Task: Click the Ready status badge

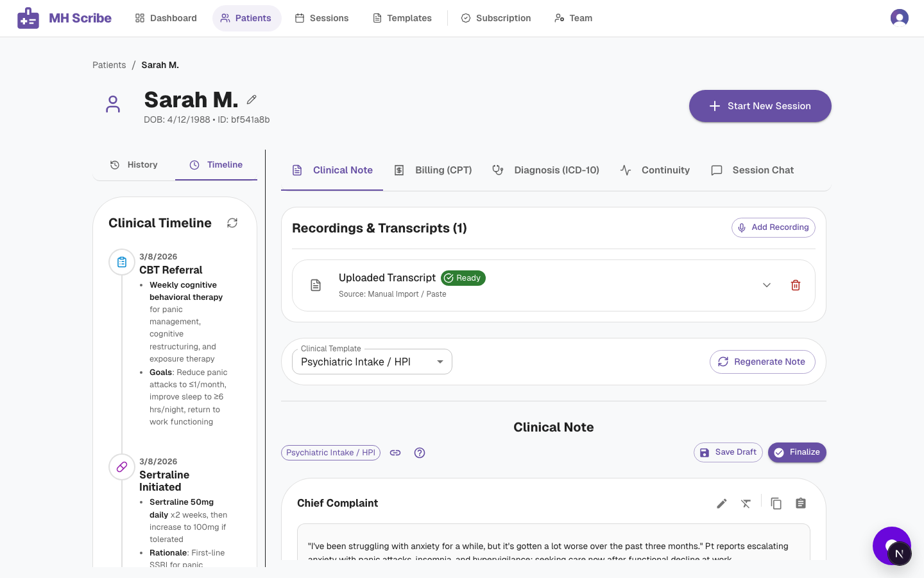Action: pos(463,278)
